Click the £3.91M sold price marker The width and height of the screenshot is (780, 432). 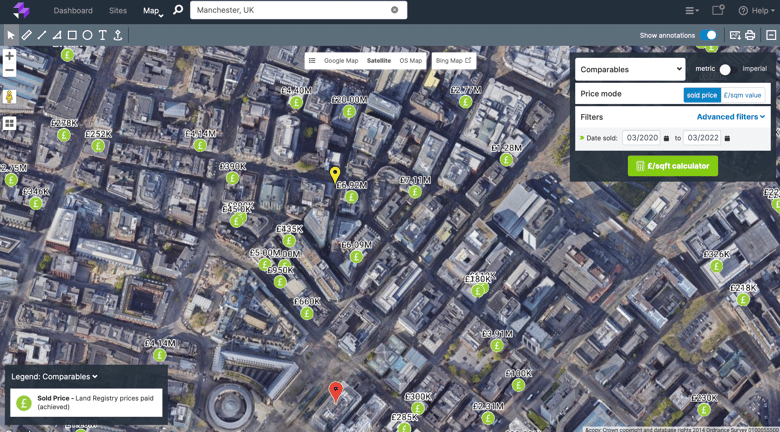coord(496,345)
